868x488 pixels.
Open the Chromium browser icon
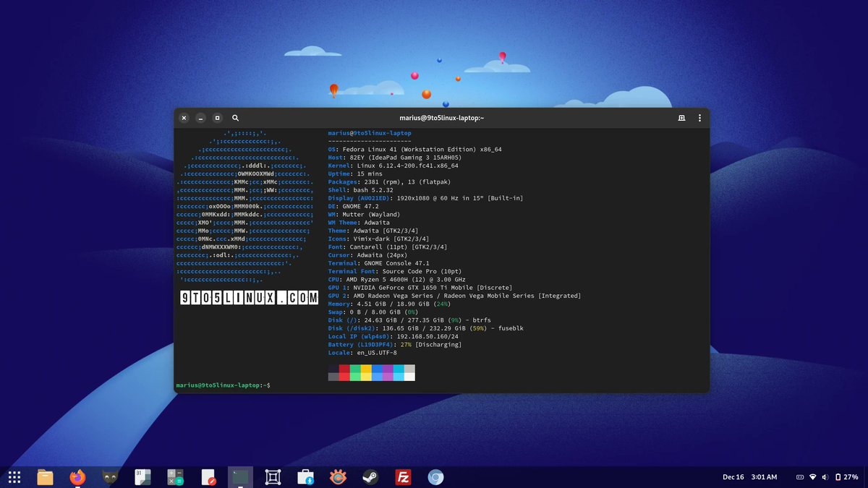coord(435,477)
